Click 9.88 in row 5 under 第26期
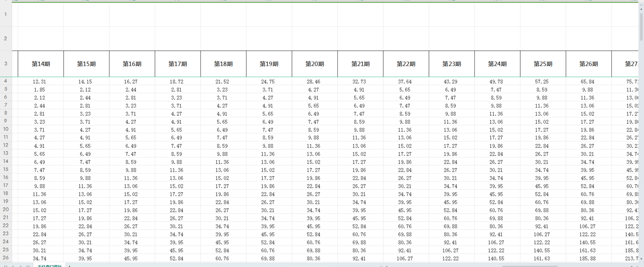Viewport: 644px width, 267px height. [589, 90]
